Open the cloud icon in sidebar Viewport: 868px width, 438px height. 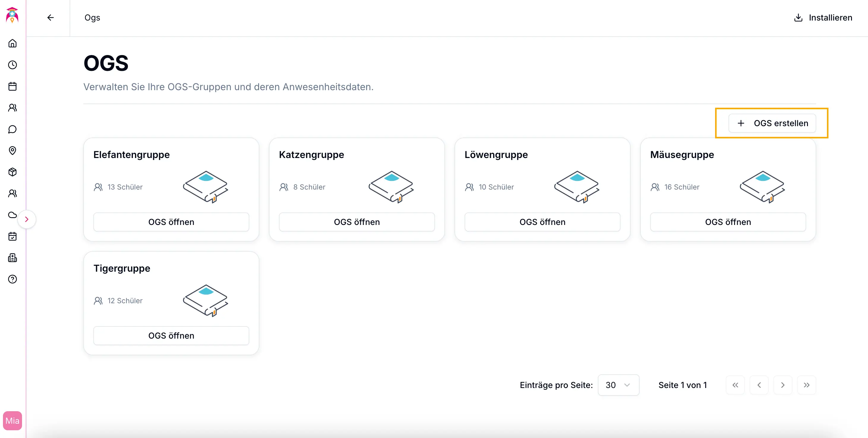pos(12,215)
